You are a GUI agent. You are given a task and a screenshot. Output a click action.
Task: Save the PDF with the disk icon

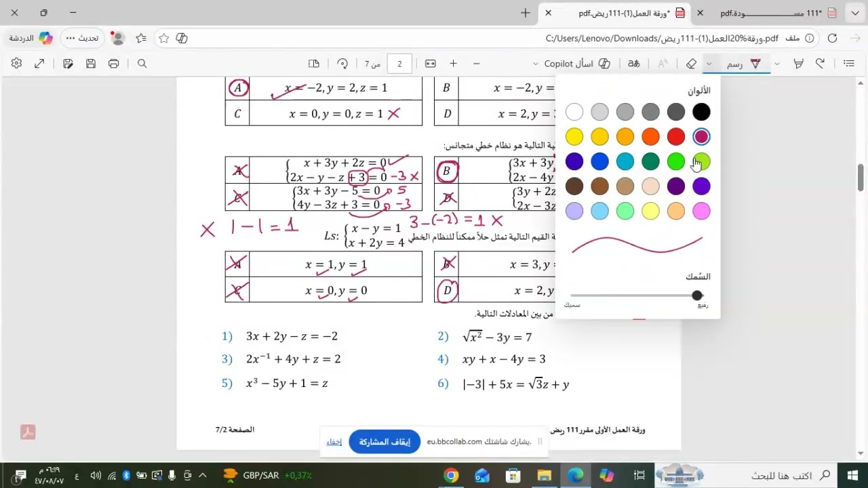[x=91, y=64]
